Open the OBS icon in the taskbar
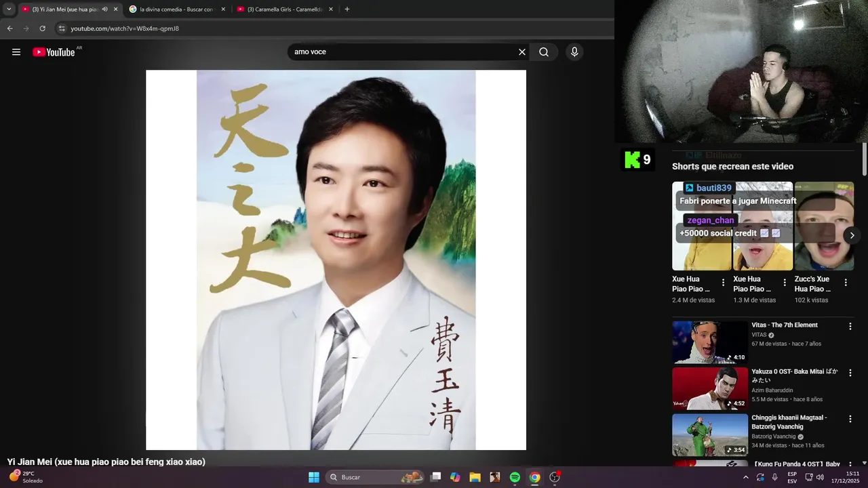 555,477
